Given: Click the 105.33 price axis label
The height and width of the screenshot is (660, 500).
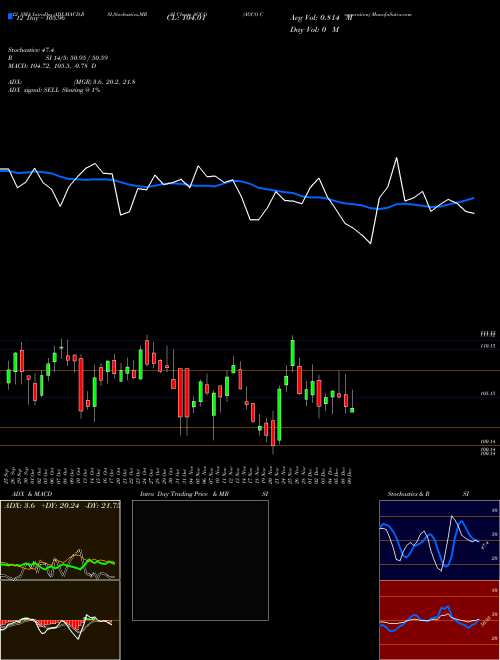Looking at the screenshot, I should [488, 394].
